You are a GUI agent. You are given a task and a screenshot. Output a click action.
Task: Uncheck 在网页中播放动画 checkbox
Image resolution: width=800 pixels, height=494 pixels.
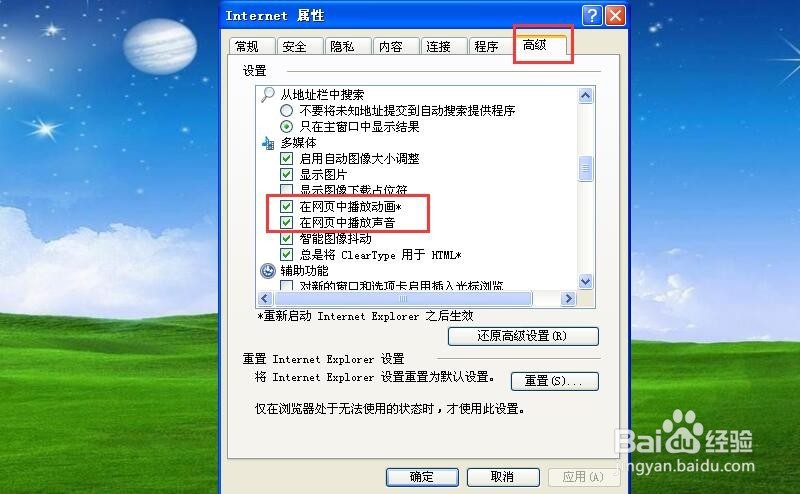point(286,206)
